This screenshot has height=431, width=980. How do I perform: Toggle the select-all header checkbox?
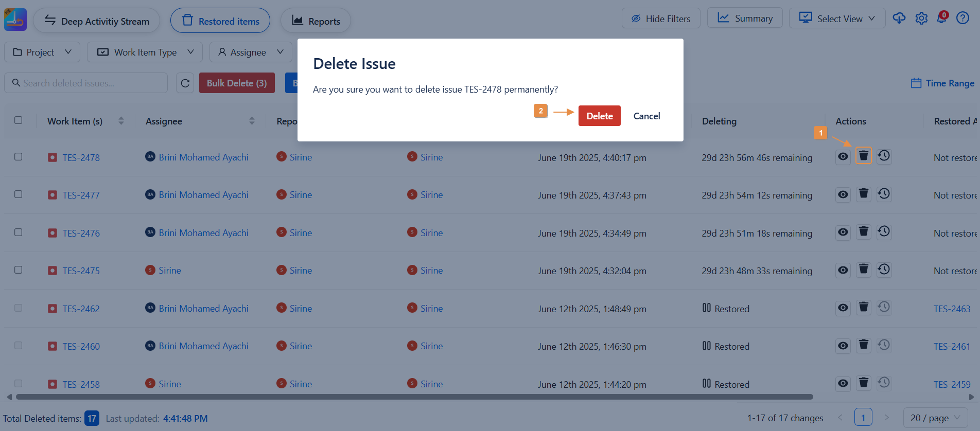click(x=19, y=120)
